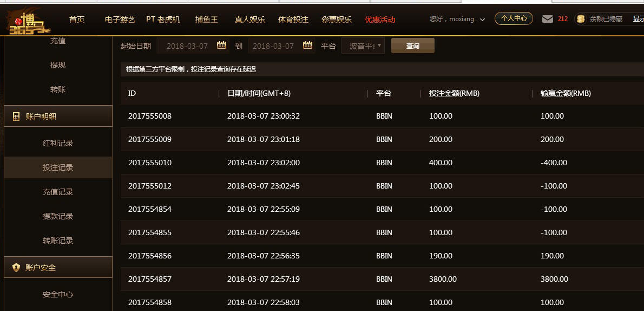Open the 捕鱼王 menu
The image size is (644, 311).
[x=207, y=20]
